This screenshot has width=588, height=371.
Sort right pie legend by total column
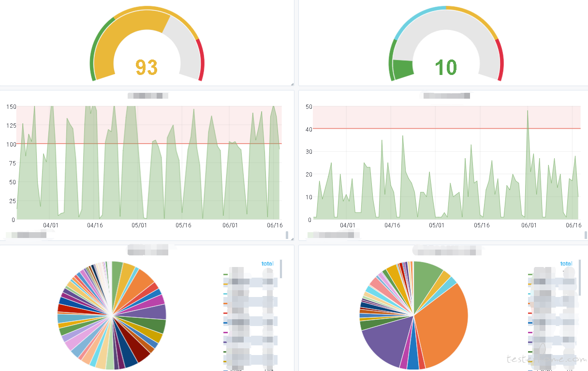566,264
